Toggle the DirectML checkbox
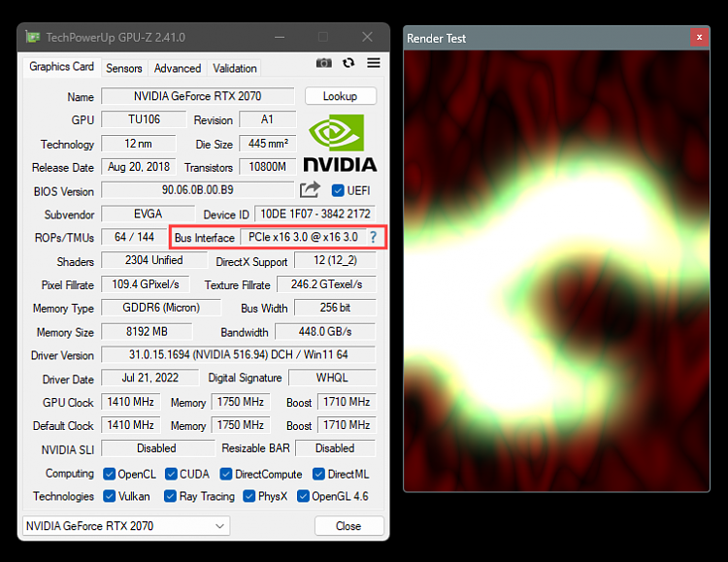 point(319,474)
